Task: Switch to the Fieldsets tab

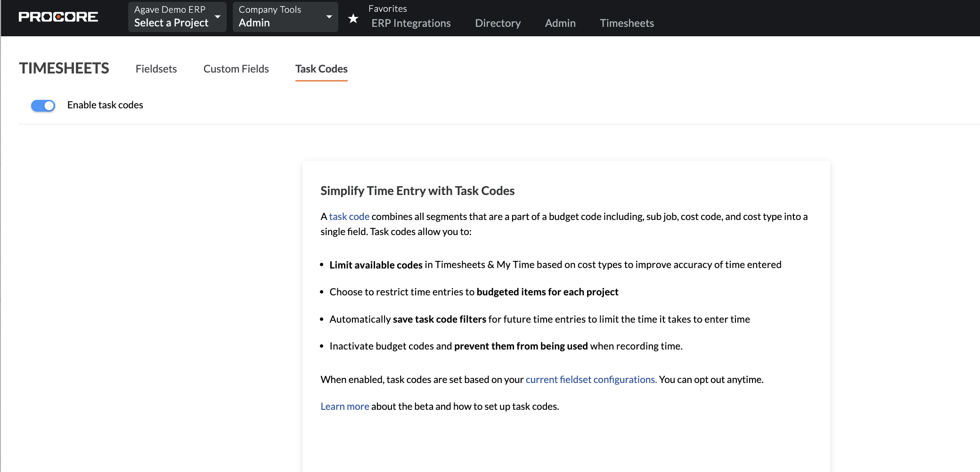Action: click(156, 69)
